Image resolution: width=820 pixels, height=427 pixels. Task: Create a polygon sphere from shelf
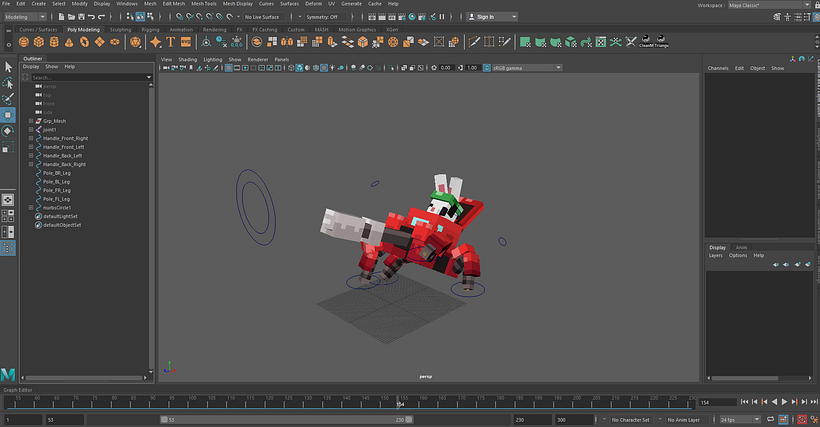(24, 42)
